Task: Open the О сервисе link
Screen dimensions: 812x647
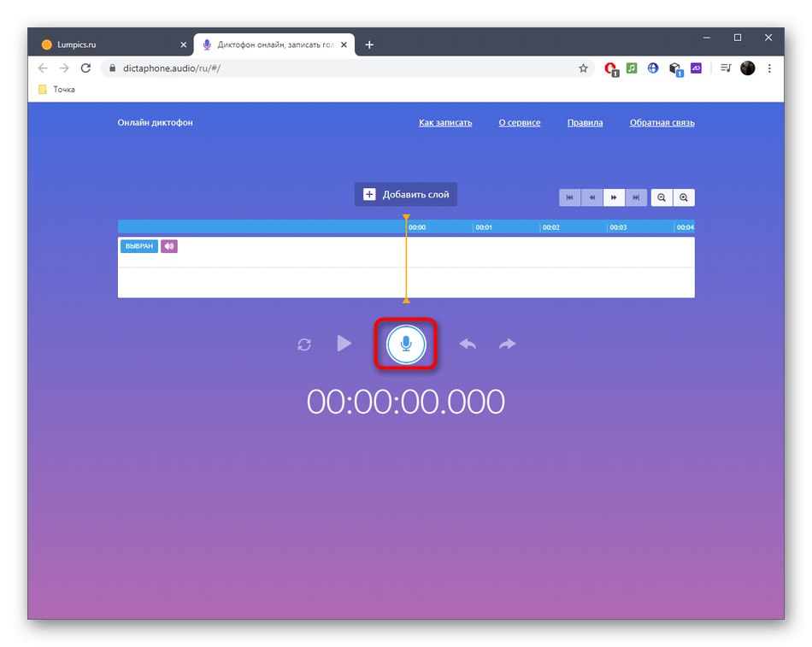Action: tap(520, 123)
